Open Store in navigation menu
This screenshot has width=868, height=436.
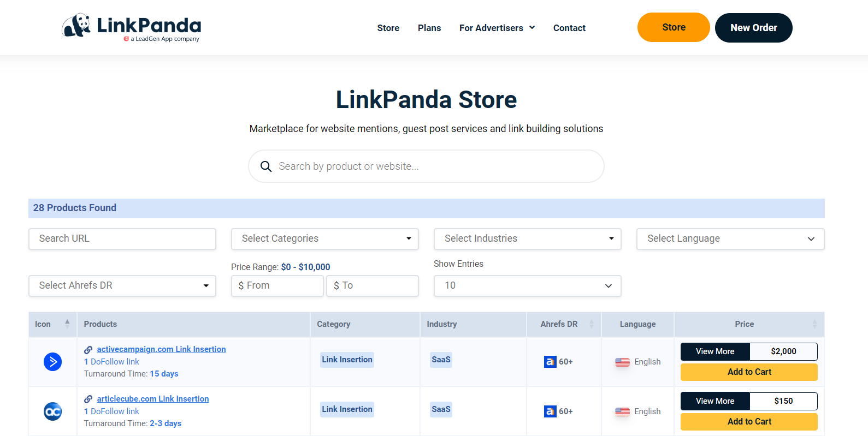388,28
